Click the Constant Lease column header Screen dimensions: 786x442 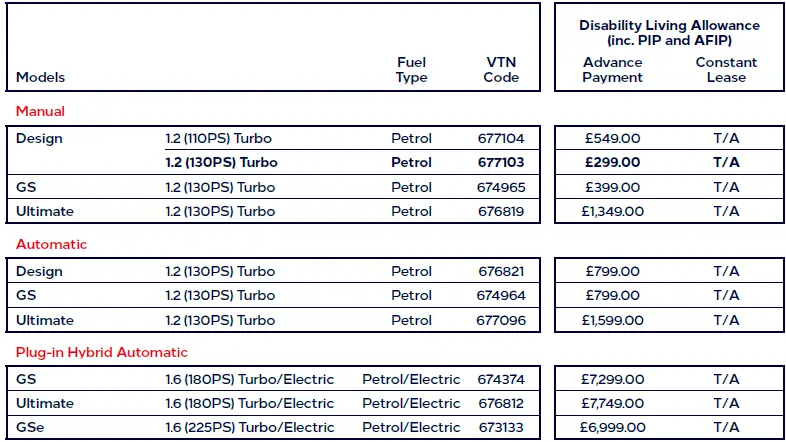point(726,70)
